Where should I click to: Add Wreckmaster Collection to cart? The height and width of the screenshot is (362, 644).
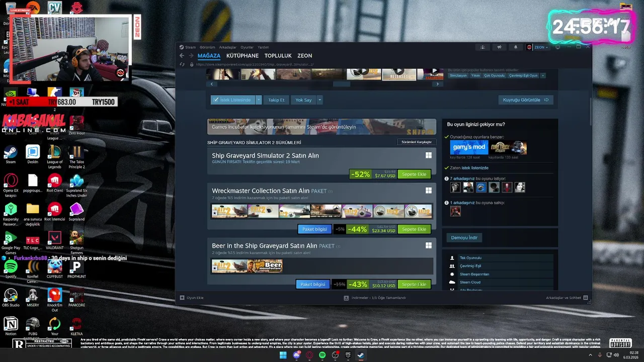(414, 229)
